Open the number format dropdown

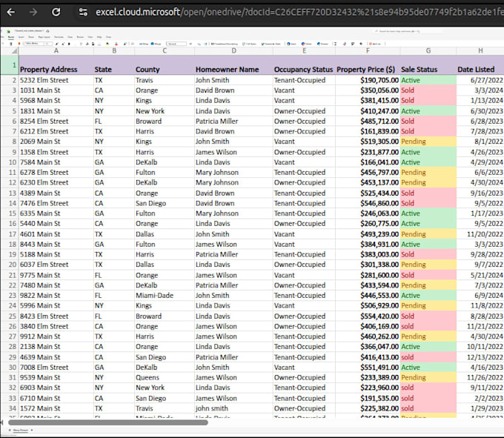pyautogui.click(x=176, y=44)
